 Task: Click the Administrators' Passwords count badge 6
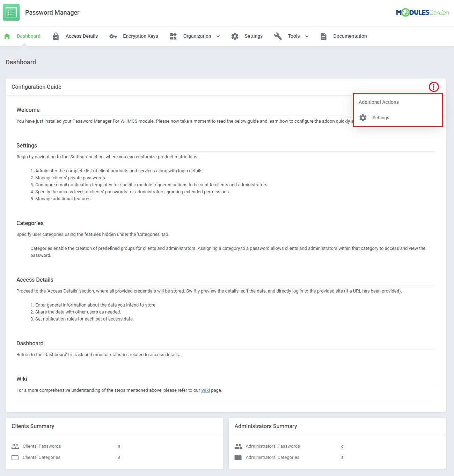click(342, 446)
